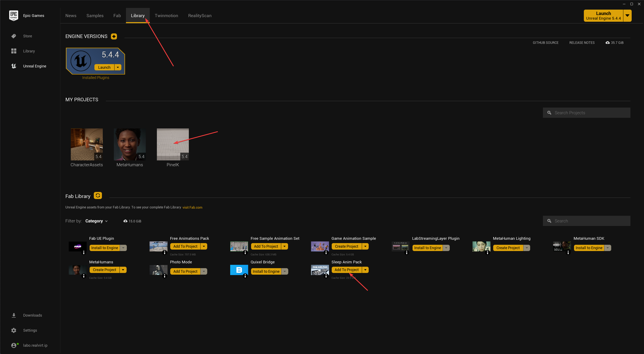Click the labo.realvirt.ip account avatar icon
The height and width of the screenshot is (354, 644).
14,345
